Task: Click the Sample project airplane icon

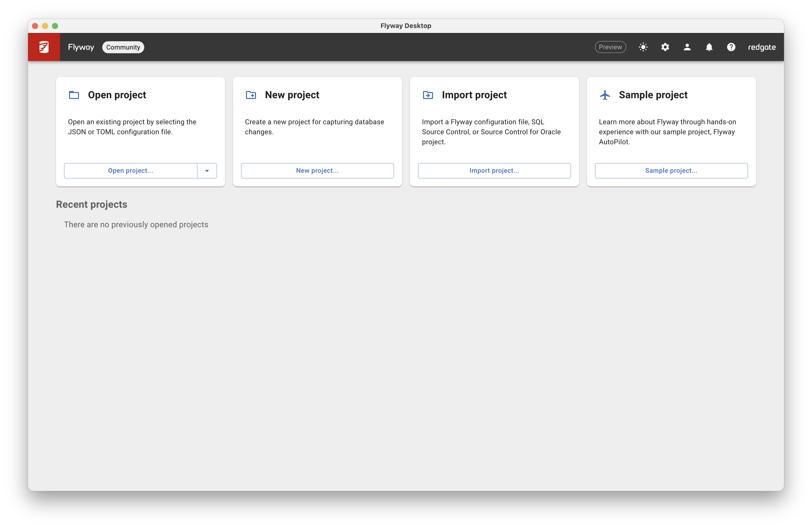Action: (605, 95)
